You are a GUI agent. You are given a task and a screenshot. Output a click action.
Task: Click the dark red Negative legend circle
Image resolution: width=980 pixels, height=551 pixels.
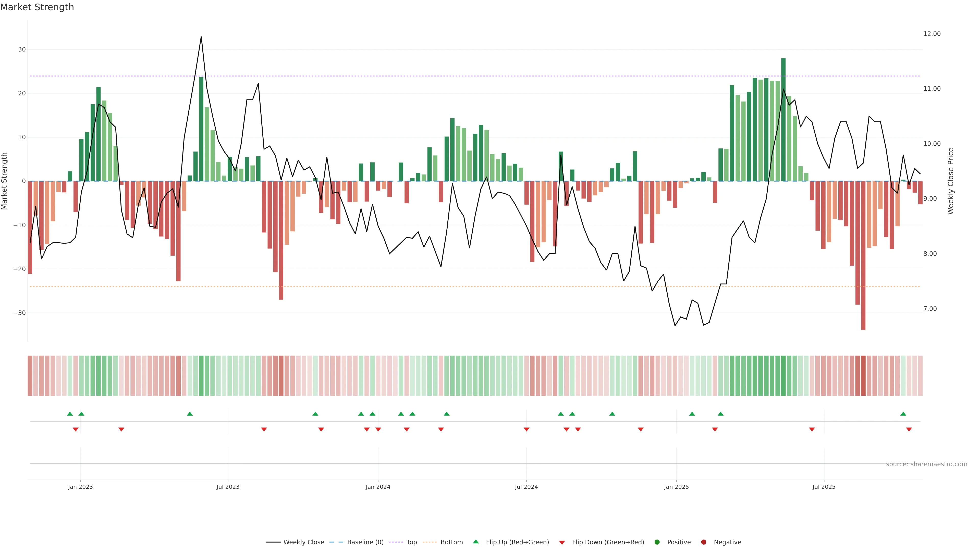(x=703, y=542)
